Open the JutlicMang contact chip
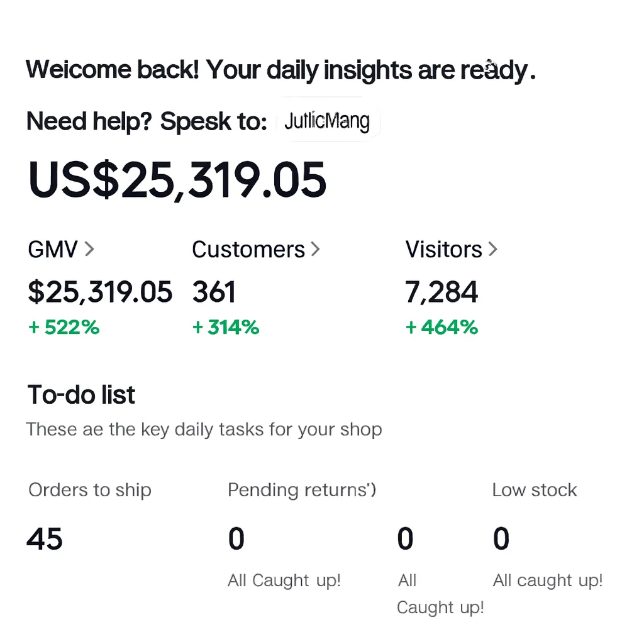This screenshot has width=644, height=644. [x=327, y=120]
